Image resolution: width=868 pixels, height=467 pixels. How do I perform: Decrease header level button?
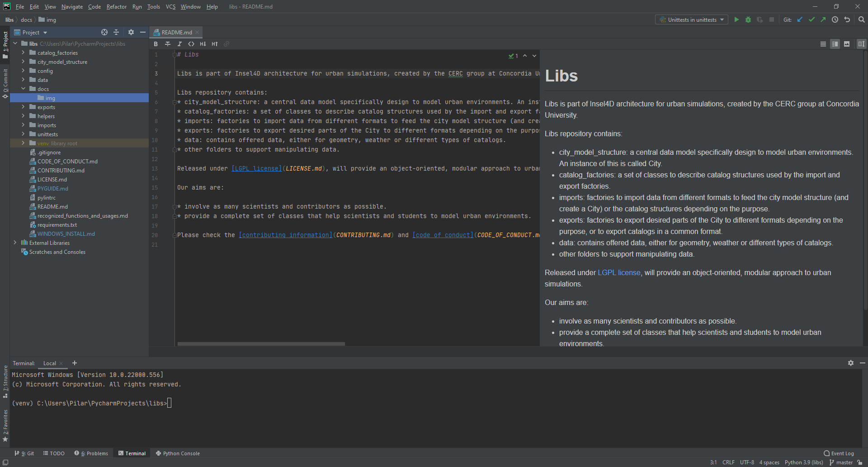pyautogui.click(x=203, y=44)
